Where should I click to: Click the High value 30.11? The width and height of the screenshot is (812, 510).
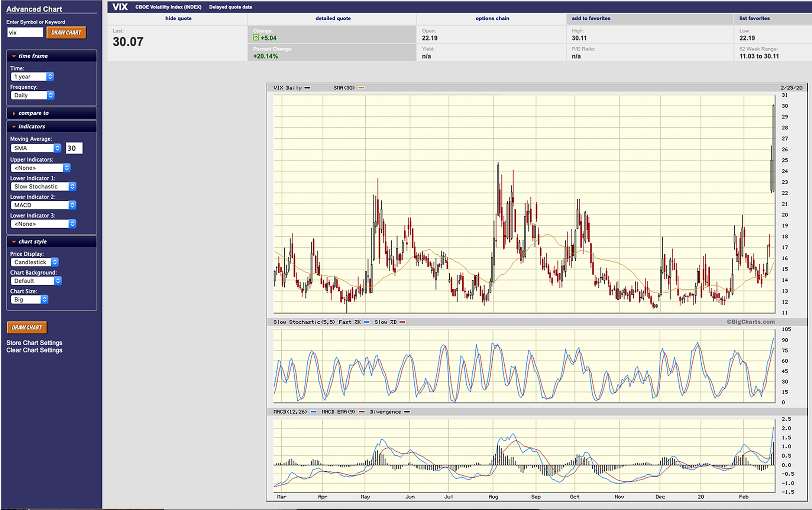click(579, 38)
